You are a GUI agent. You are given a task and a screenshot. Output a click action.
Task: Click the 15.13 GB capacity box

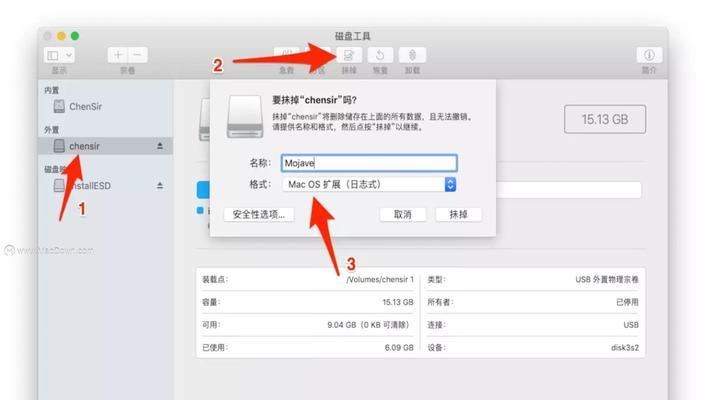pyautogui.click(x=605, y=119)
